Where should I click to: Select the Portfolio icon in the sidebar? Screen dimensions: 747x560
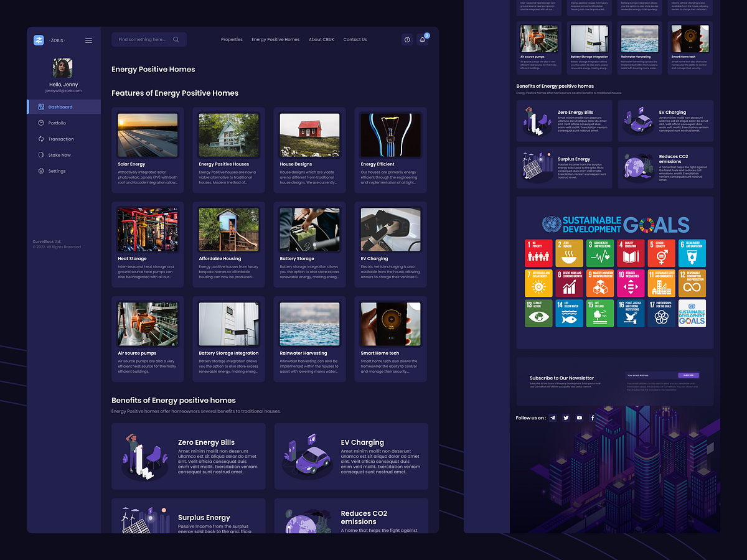coord(40,123)
